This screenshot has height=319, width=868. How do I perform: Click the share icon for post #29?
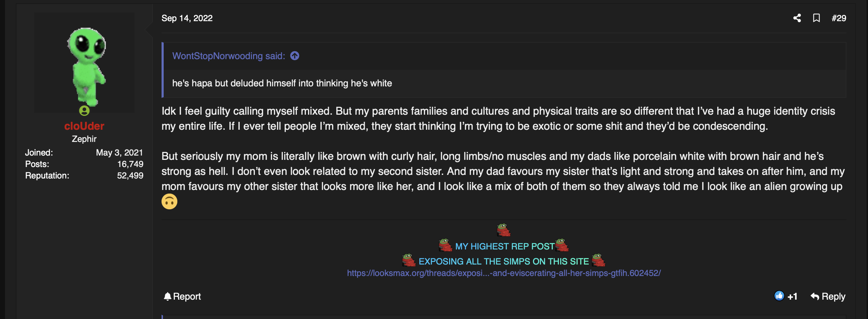(797, 18)
